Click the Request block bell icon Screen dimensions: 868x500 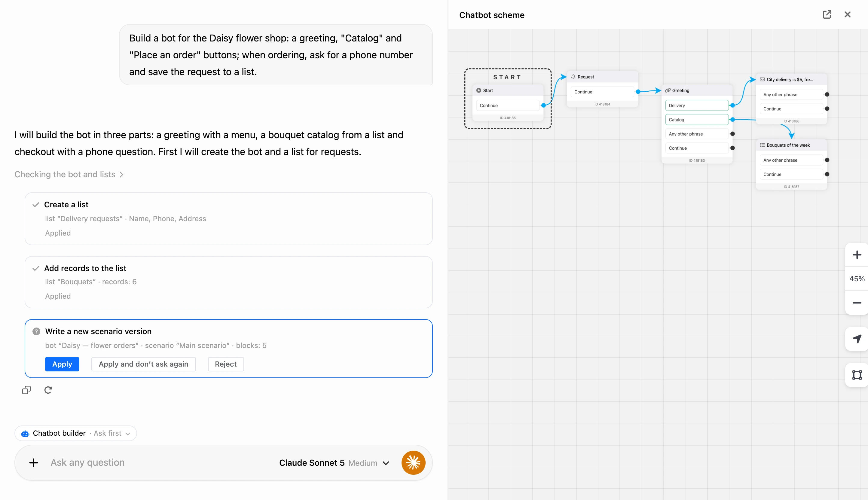[x=573, y=77]
